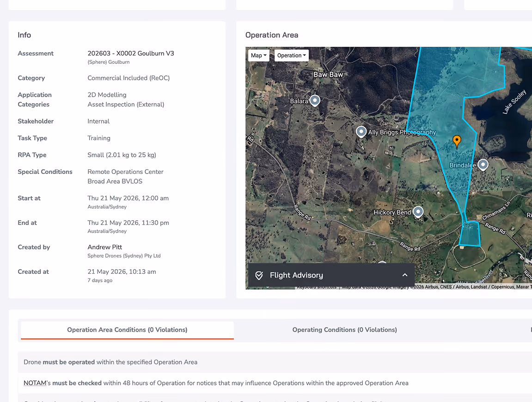
Task: Collapse the Flight Advisory panel chevron
Action: 405,275
